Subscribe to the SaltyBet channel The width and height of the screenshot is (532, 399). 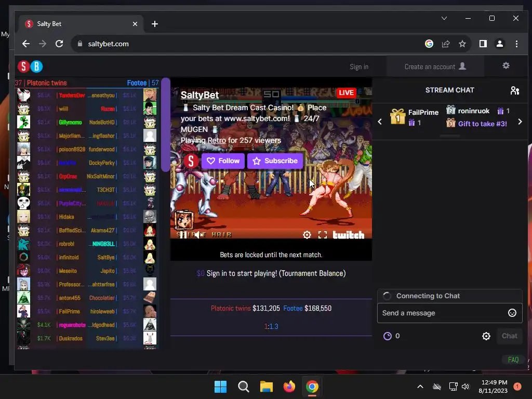(x=275, y=161)
